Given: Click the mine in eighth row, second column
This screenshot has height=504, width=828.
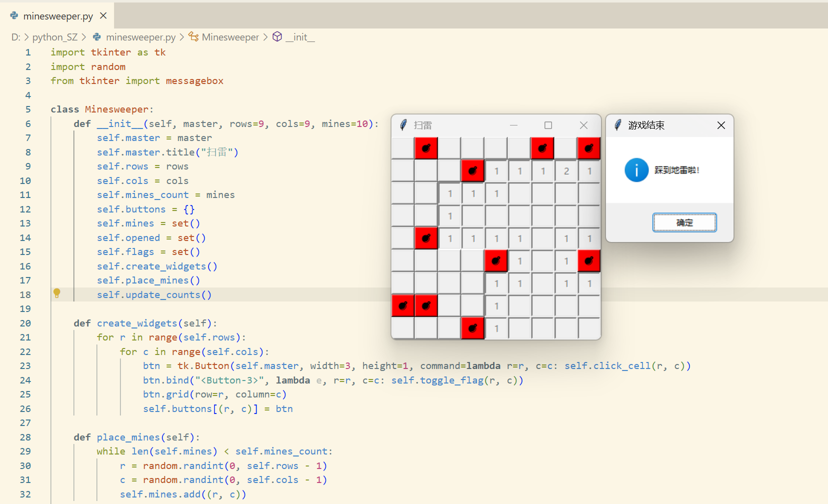Looking at the screenshot, I should 426,306.
